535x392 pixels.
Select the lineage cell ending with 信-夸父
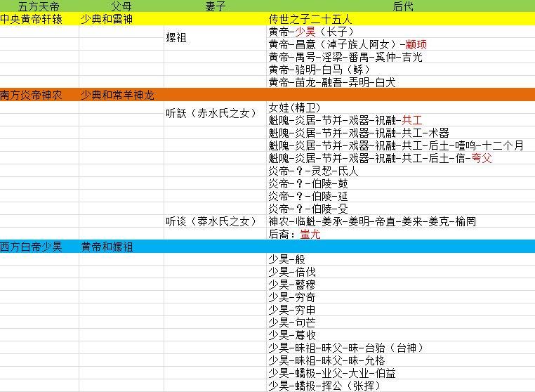pyautogui.click(x=401, y=158)
